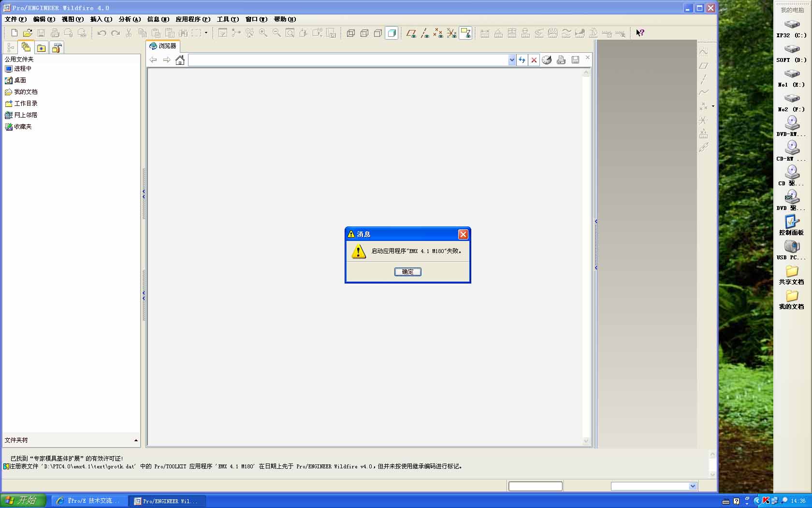The image size is (812, 508).
Task: Click the browser address input field
Action: click(x=348, y=60)
